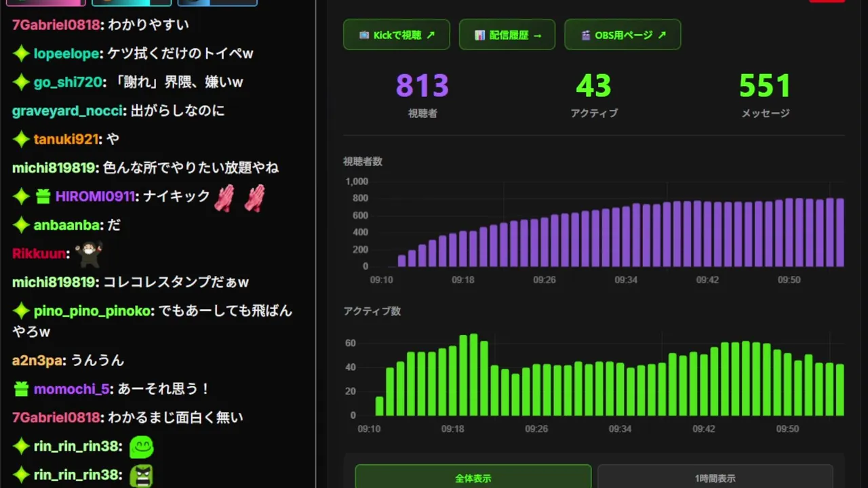Click the gift badge beside HIROMI0911
Image resolution: width=868 pixels, height=488 pixels.
pos(43,197)
